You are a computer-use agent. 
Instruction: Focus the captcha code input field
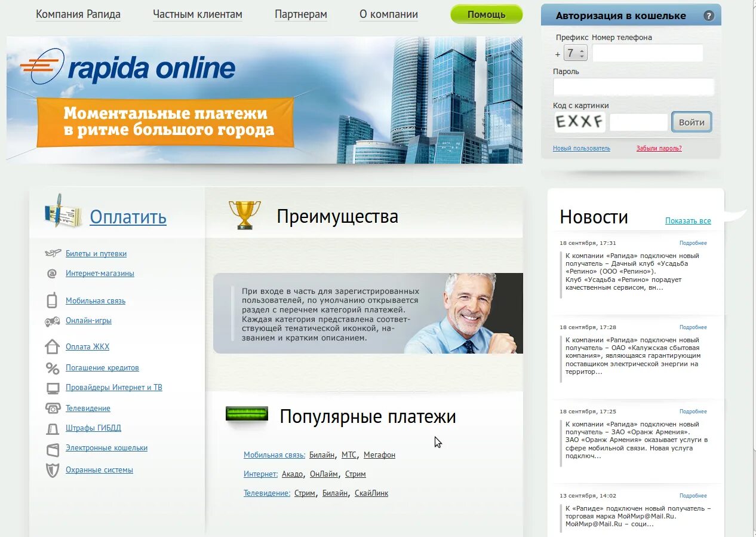pyautogui.click(x=638, y=122)
